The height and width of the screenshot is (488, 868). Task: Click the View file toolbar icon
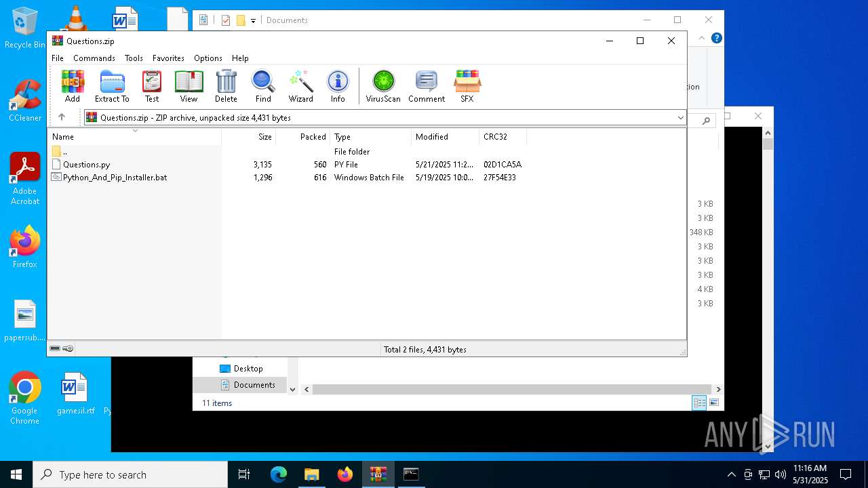click(189, 86)
